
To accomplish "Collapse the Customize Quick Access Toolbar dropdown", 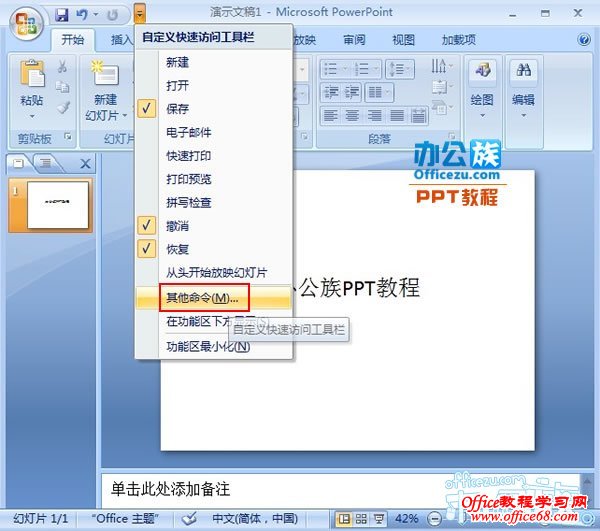I will [x=140, y=15].
